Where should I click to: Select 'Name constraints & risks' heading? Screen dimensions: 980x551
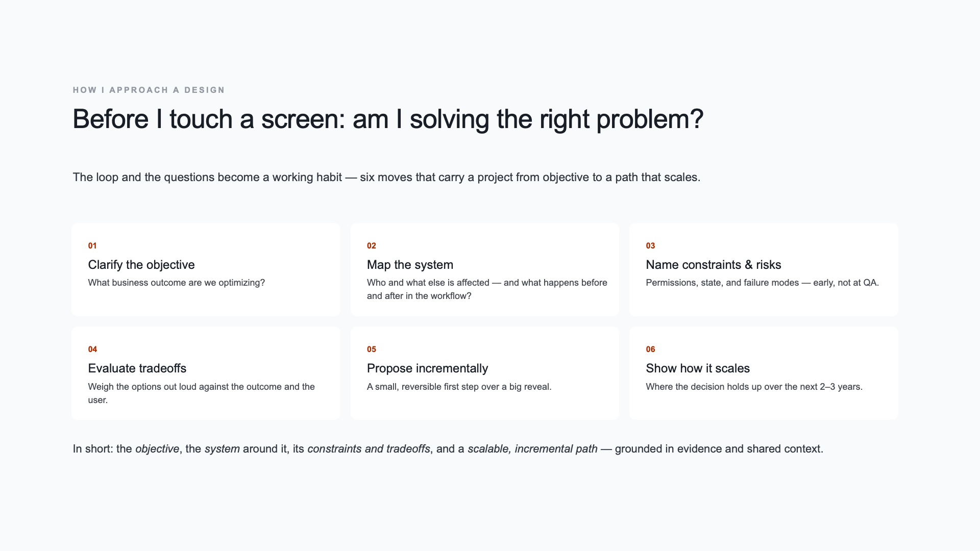coord(713,265)
